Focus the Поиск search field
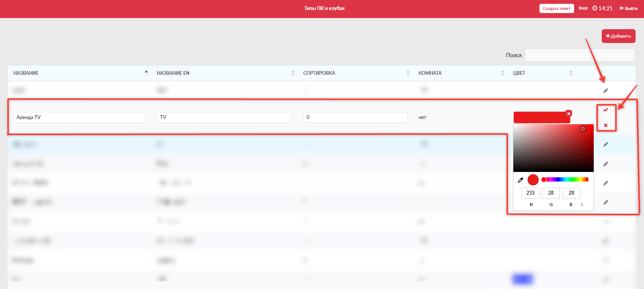 pos(580,55)
